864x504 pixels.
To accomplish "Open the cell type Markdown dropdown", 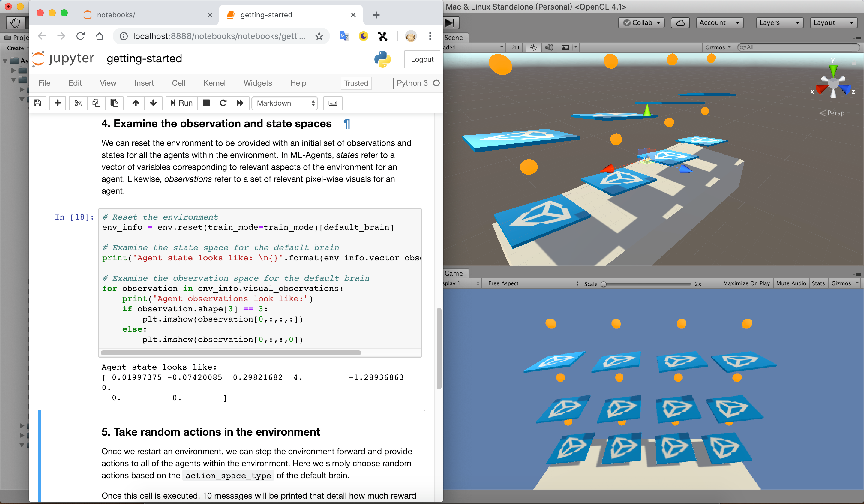I will 285,103.
